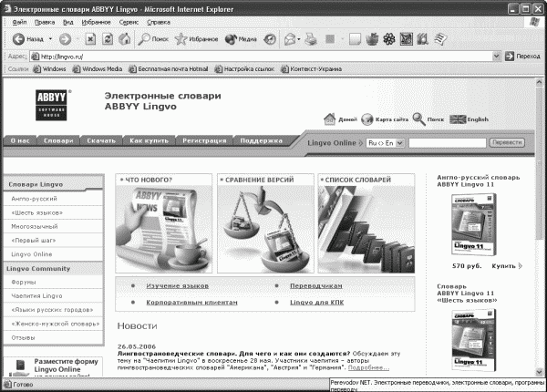Image resolution: width=547 pixels, height=392 pixels.
Task: Open Контекст-Украина links shortcut
Action: pos(312,69)
